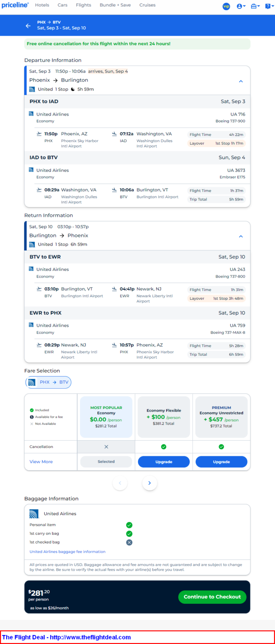
Task: Click the 'as low as $26/month' text
Action: pos(49,608)
